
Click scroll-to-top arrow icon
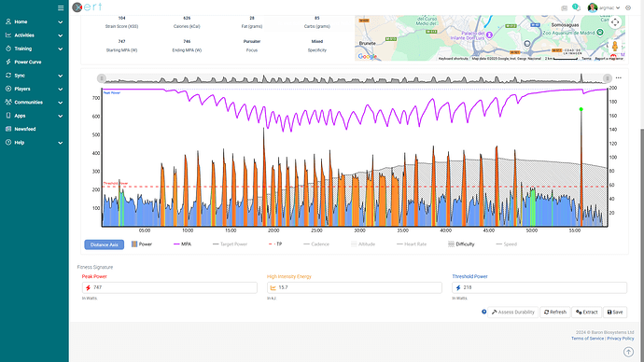coord(628,352)
